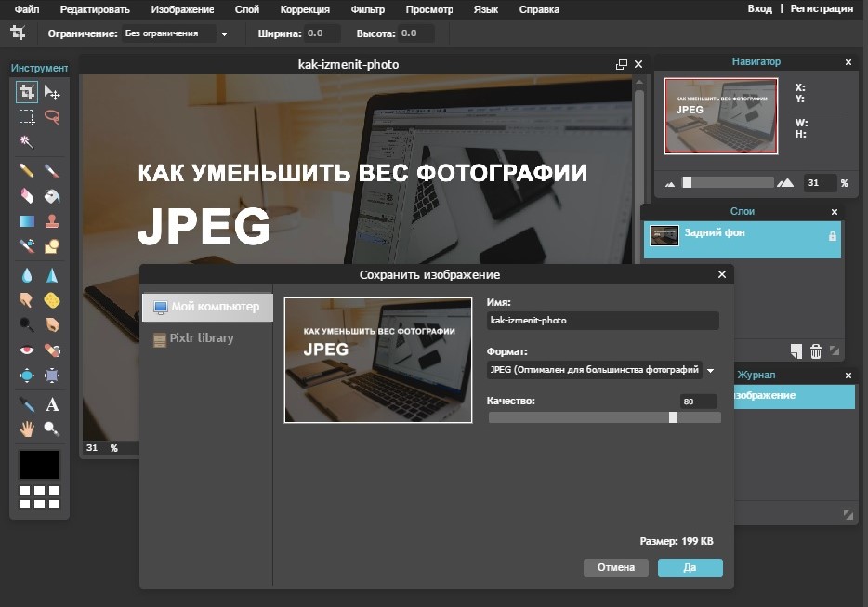Select the Type text tool
The image size is (868, 607).
(x=52, y=404)
